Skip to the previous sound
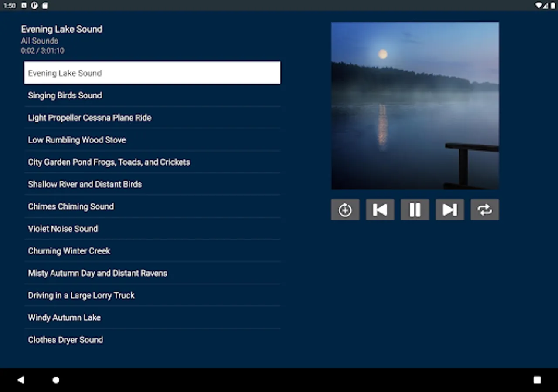This screenshot has width=558, height=392. point(380,210)
